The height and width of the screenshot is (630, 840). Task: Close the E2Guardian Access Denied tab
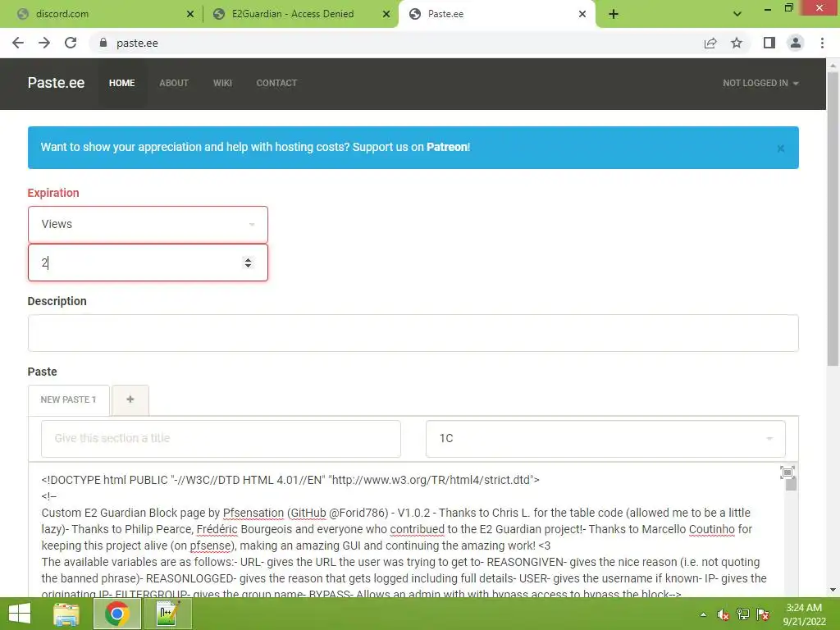(386, 14)
